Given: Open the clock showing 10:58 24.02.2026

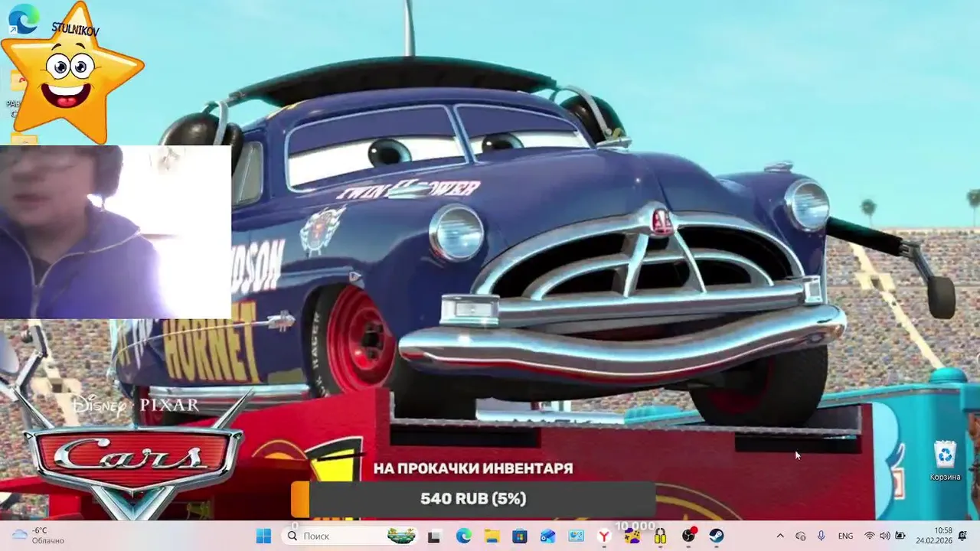Looking at the screenshot, I should tap(933, 536).
